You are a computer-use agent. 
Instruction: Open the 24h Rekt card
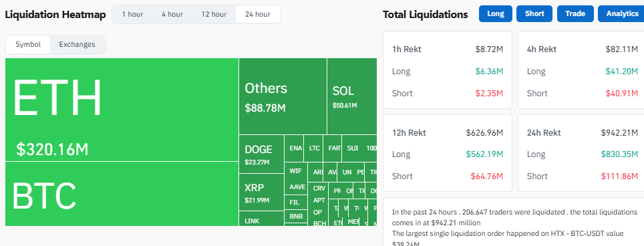point(581,153)
